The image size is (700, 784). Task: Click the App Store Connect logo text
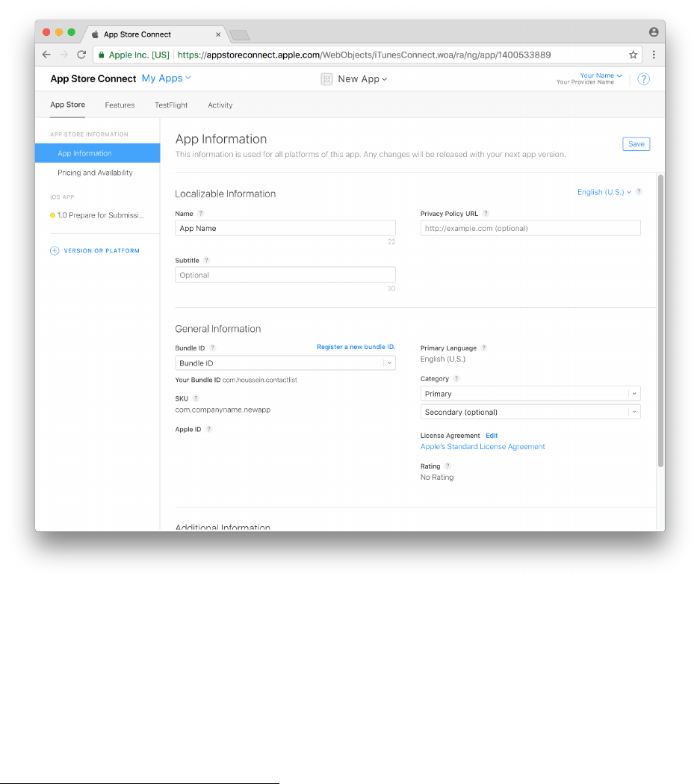tap(93, 79)
